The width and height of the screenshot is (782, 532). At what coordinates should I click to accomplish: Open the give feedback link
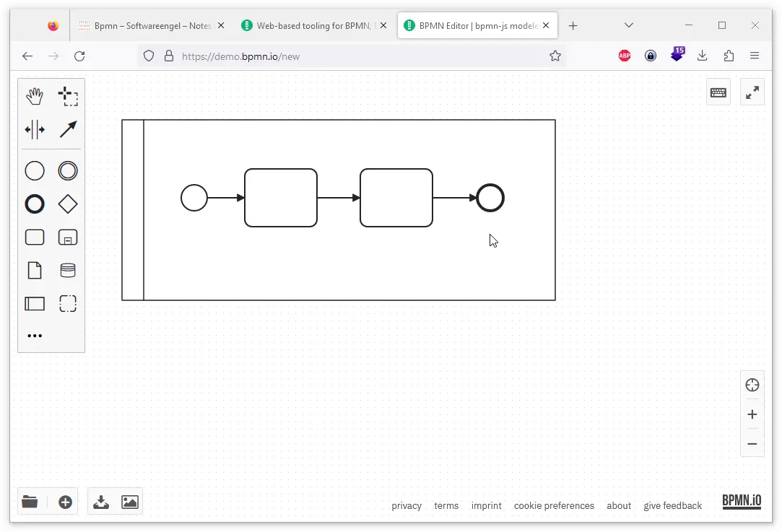(x=672, y=505)
